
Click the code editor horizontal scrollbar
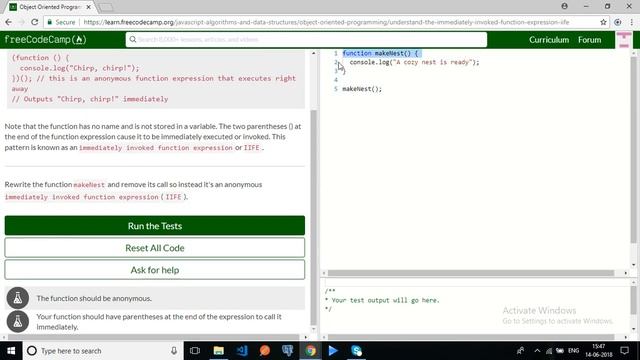click(x=471, y=273)
